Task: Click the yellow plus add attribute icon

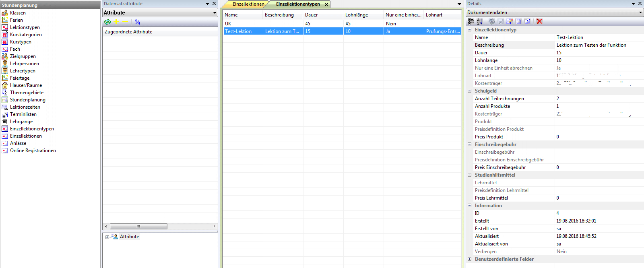Action: point(116,22)
